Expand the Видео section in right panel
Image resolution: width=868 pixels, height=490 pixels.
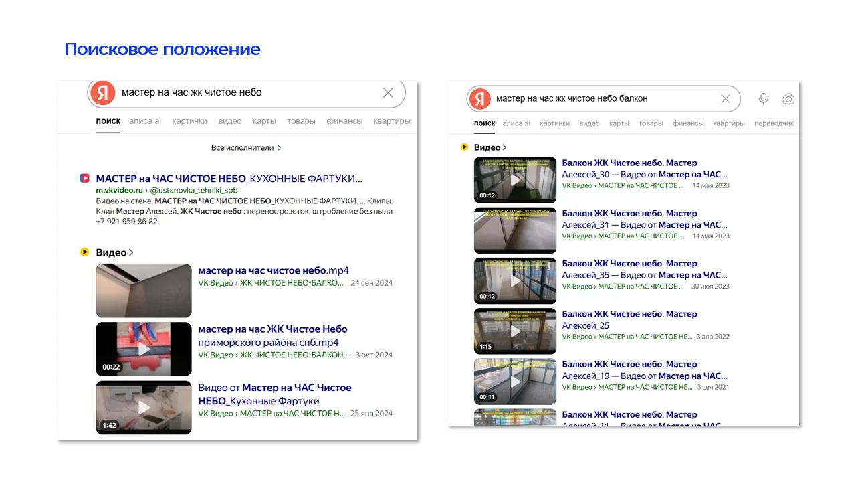pos(490,147)
